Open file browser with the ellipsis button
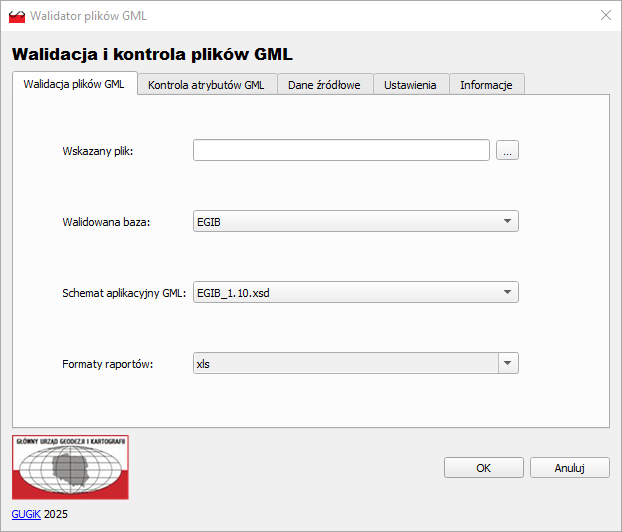Screen dimensions: 622x532 [x=508, y=151]
